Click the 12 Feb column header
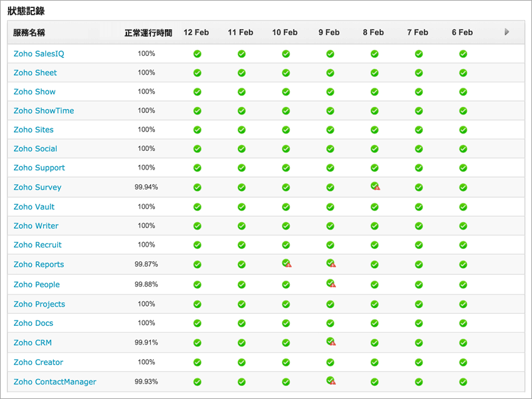The width and height of the screenshot is (532, 399). [196, 32]
